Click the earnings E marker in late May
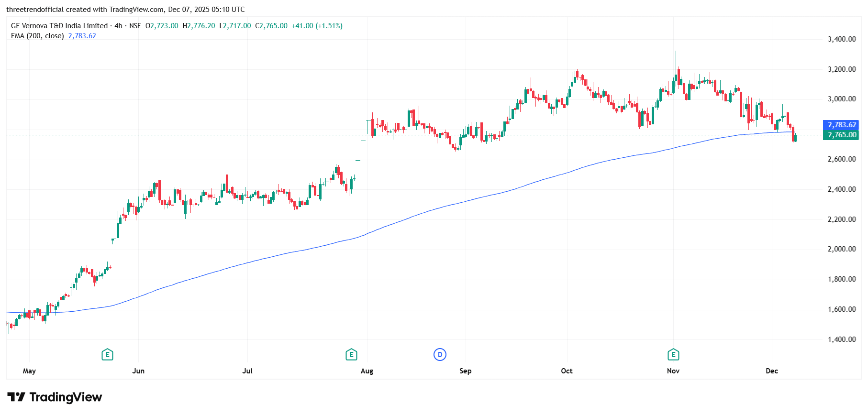This screenshot has width=868, height=415. (107, 355)
